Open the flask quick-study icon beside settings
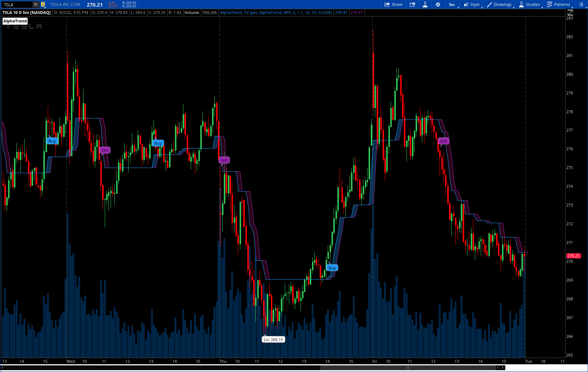 pos(425,4)
